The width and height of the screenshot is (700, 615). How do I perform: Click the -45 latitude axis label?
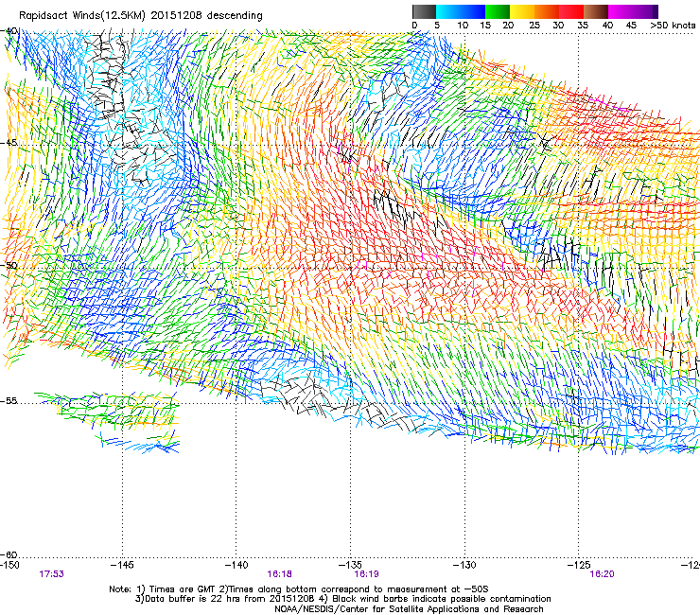(x=9, y=143)
